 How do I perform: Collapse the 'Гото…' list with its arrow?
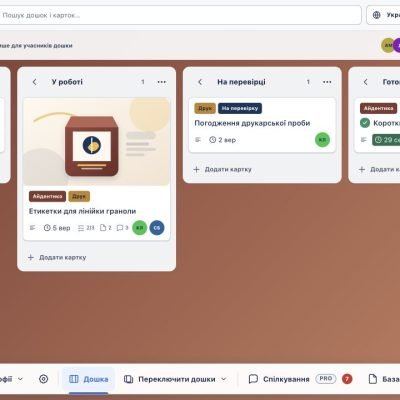[365, 82]
